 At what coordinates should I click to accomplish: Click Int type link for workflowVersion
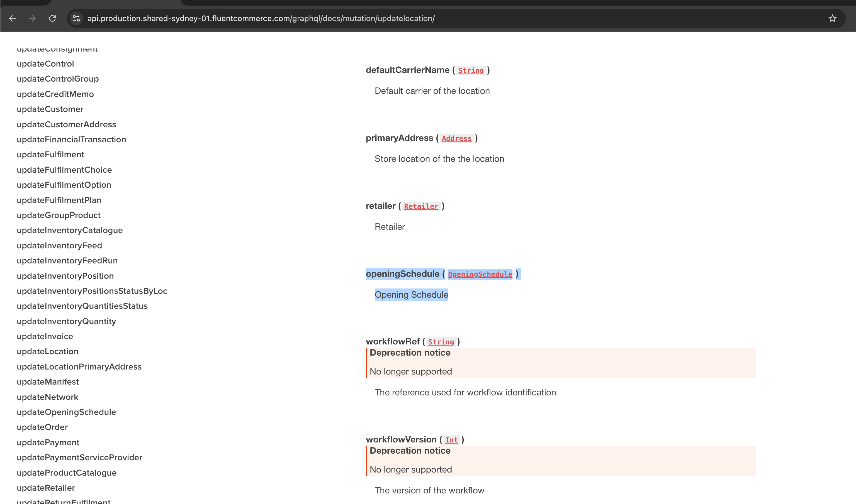tap(451, 440)
